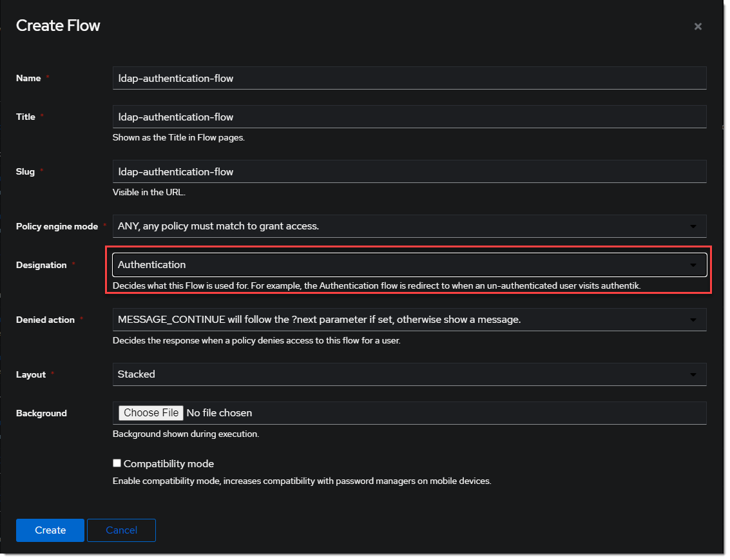Click the Compatibility mode label text

click(x=169, y=464)
